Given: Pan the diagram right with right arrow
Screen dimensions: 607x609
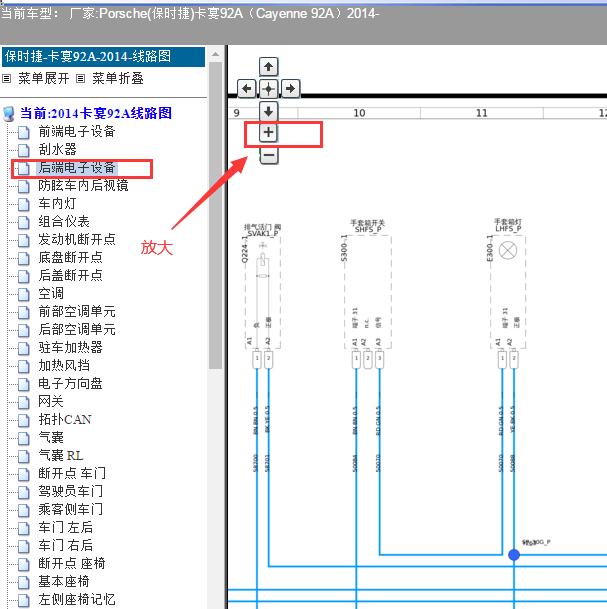Looking at the screenshot, I should click(290, 89).
